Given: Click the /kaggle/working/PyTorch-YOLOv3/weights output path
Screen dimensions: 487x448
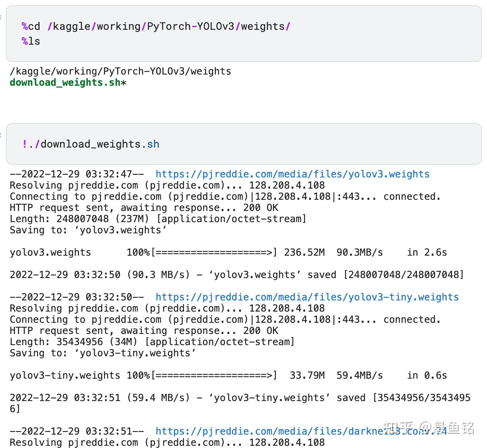Looking at the screenshot, I should (120, 71).
